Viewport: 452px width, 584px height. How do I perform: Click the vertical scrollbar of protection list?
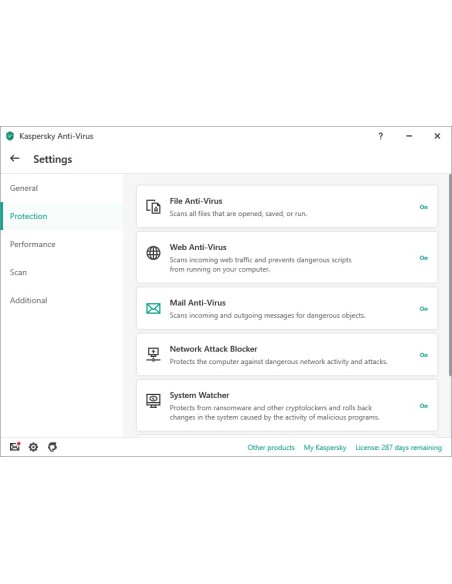pyautogui.click(x=449, y=275)
